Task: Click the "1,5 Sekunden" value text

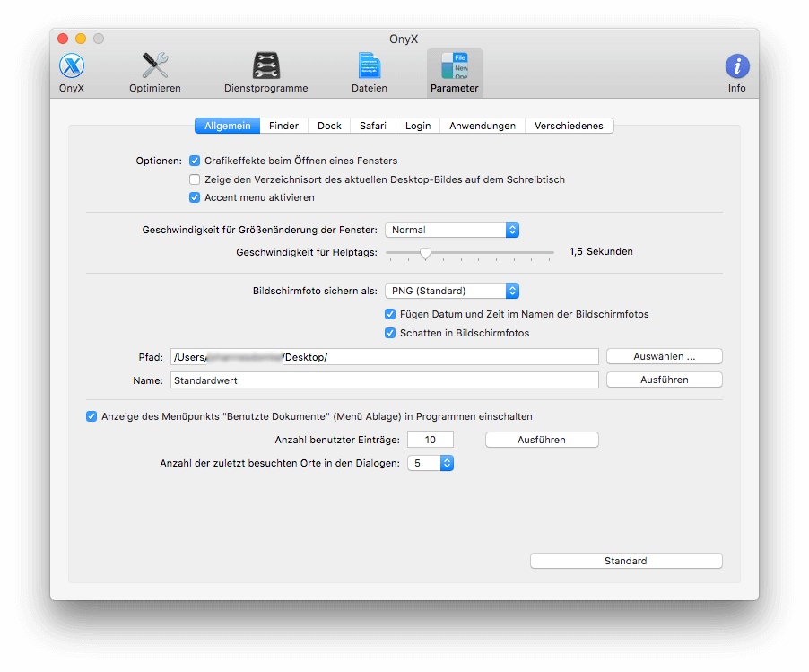Action: pyautogui.click(x=601, y=252)
